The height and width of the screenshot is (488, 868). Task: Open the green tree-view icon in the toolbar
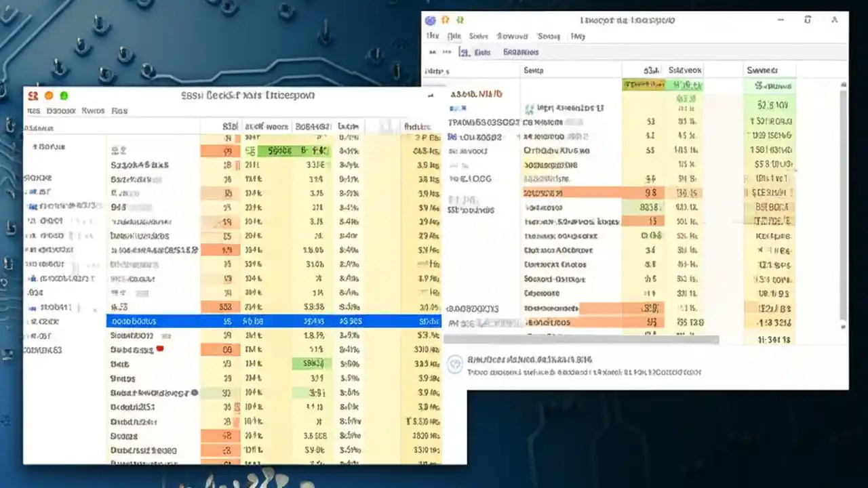(x=460, y=20)
